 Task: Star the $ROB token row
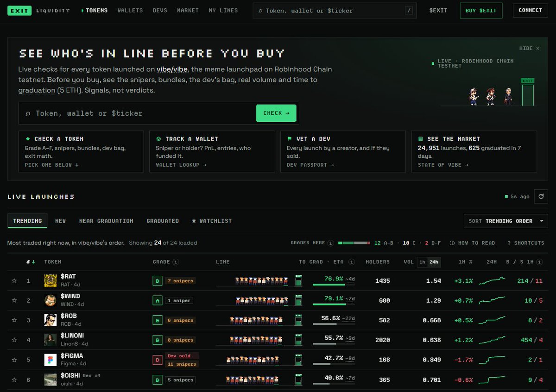pyautogui.click(x=14, y=320)
